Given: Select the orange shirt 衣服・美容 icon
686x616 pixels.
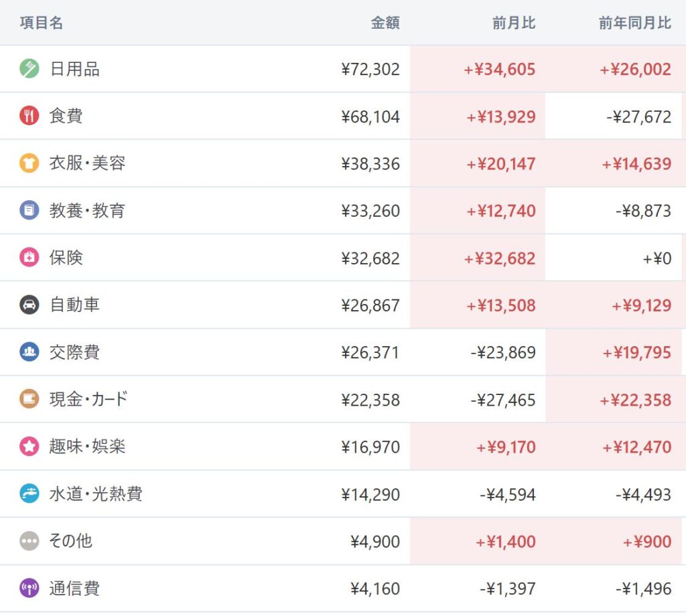Looking at the screenshot, I should [x=29, y=163].
